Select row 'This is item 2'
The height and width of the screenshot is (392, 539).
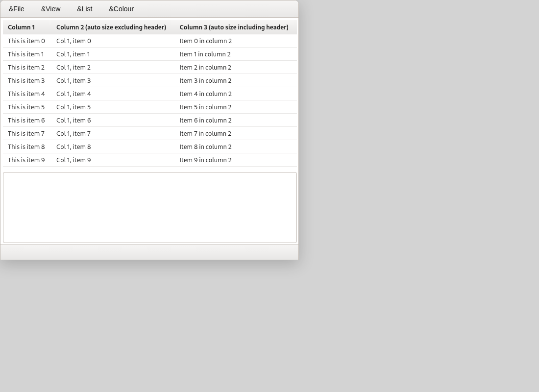tap(150, 68)
